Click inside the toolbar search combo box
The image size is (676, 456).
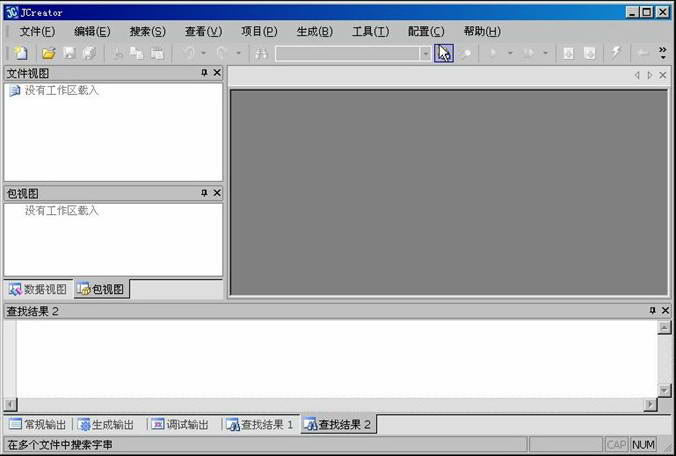point(347,53)
